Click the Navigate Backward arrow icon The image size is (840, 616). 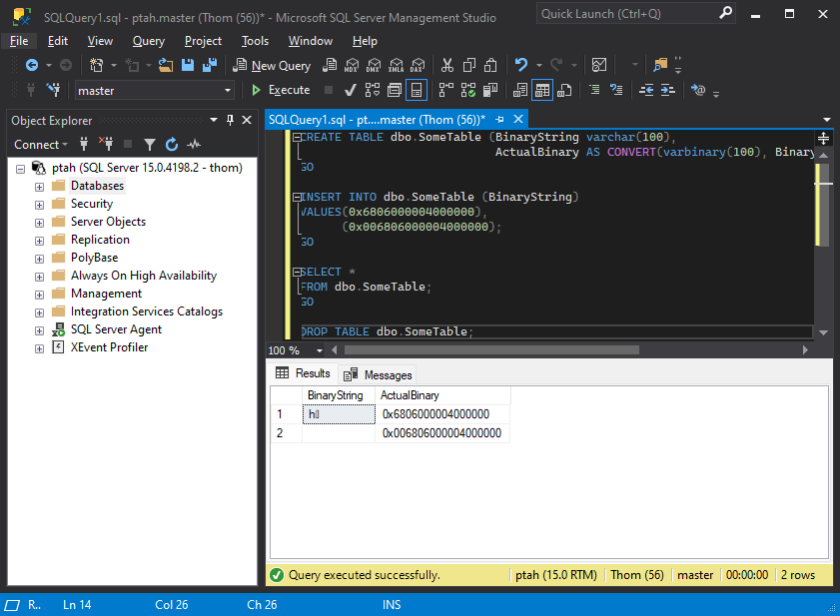[x=32, y=65]
